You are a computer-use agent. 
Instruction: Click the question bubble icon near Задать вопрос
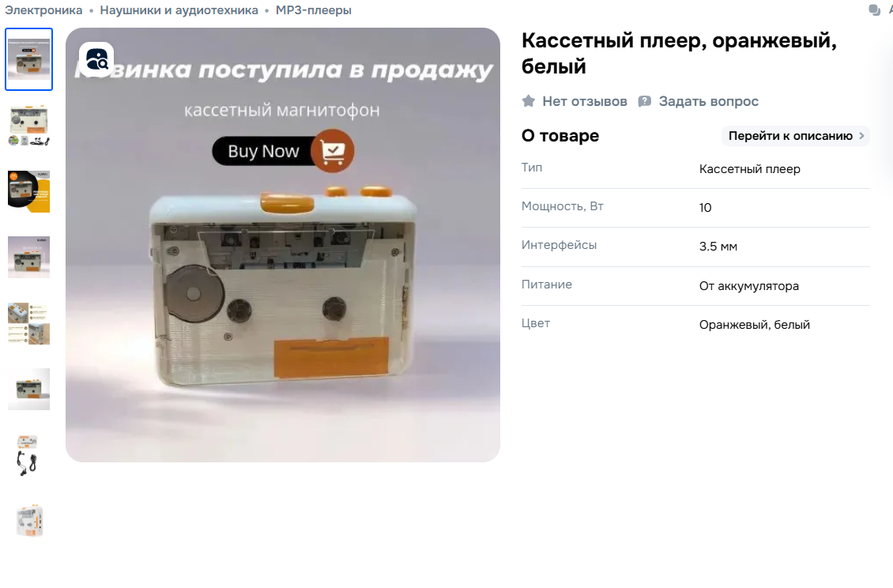pos(645,101)
